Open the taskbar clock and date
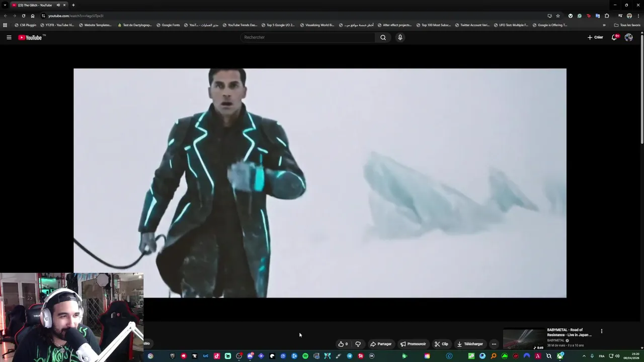The width and height of the screenshot is (644, 362). (x=632, y=356)
